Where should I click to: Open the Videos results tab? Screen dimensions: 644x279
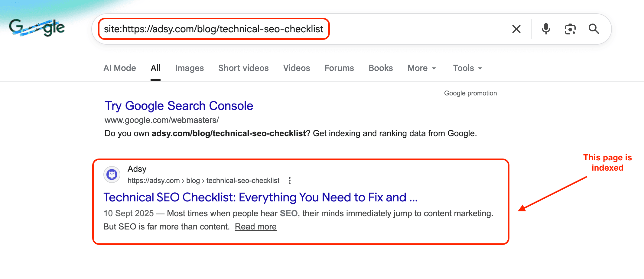296,68
